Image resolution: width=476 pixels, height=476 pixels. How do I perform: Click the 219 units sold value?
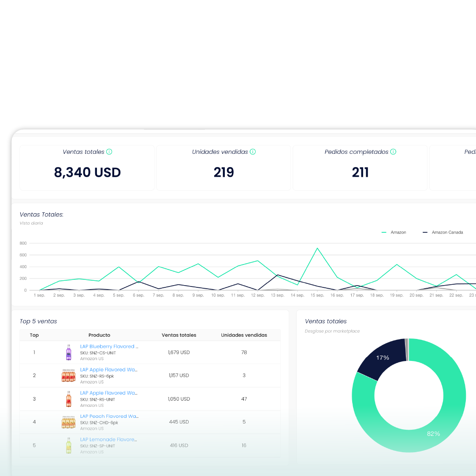coord(224,172)
